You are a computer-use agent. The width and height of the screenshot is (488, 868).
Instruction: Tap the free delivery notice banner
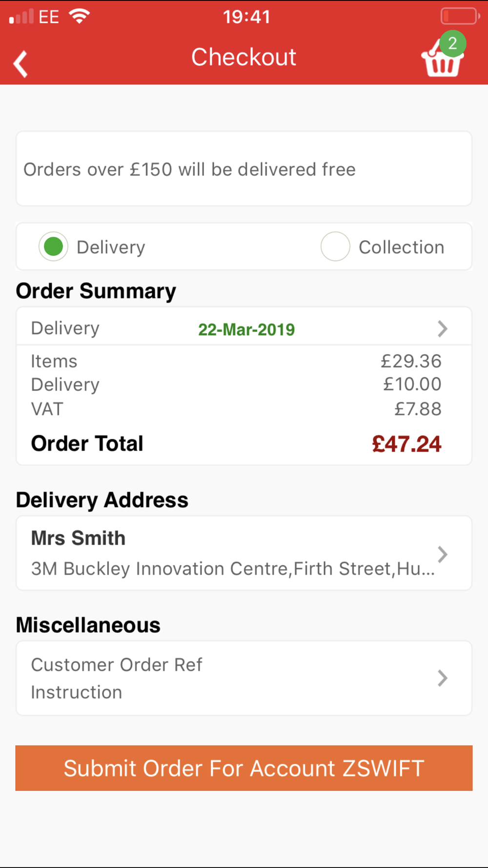click(244, 169)
